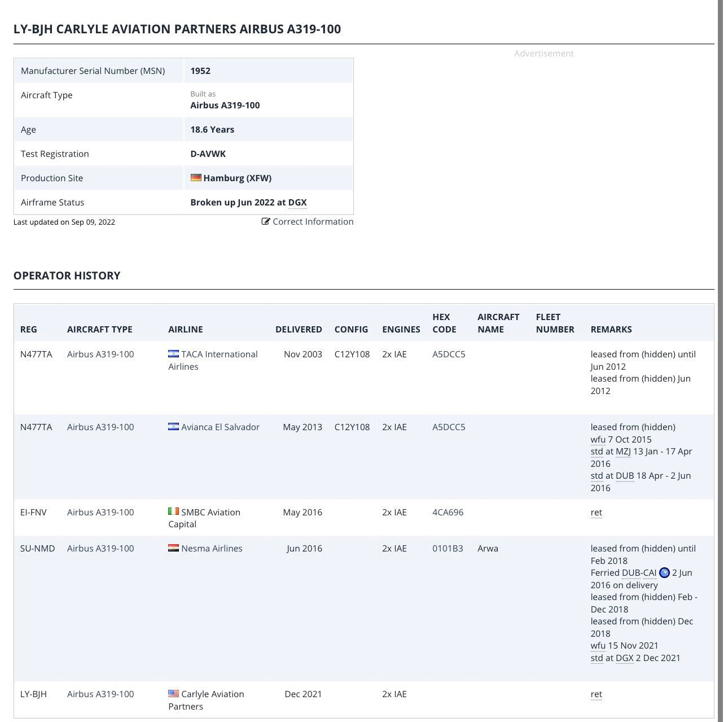728x722 pixels.
Task: Click the El Salvador flag next to TACA International
Action: click(x=173, y=354)
